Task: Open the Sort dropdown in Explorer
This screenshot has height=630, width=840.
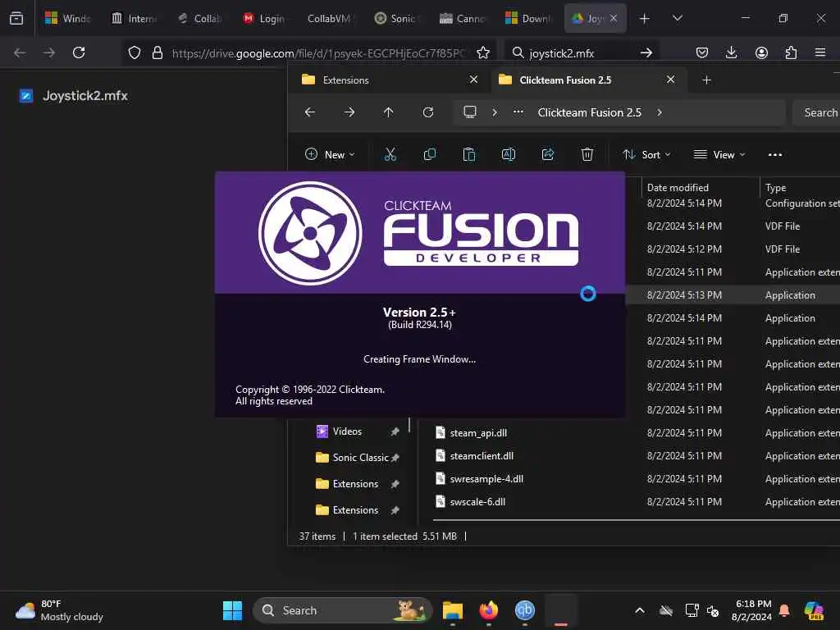Action: pyautogui.click(x=646, y=155)
